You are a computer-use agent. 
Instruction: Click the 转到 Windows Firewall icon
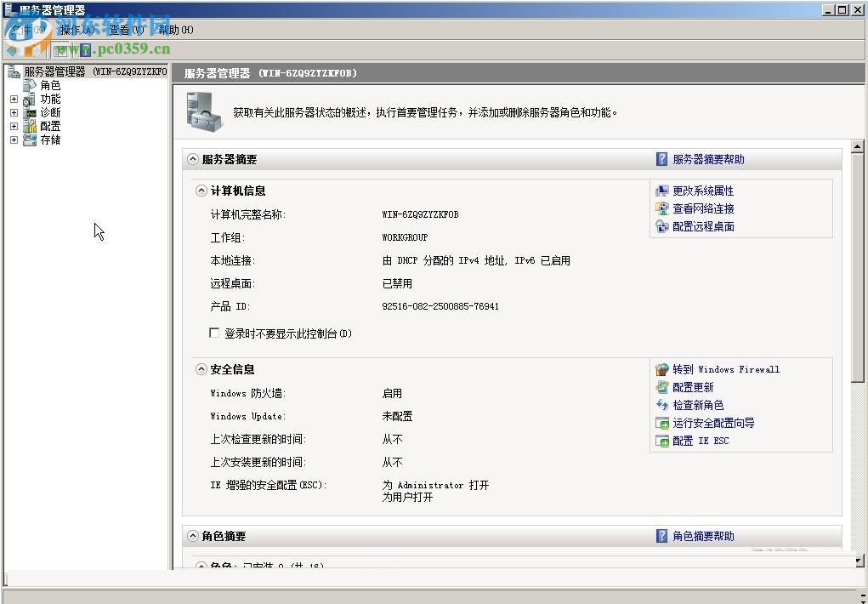click(x=663, y=369)
